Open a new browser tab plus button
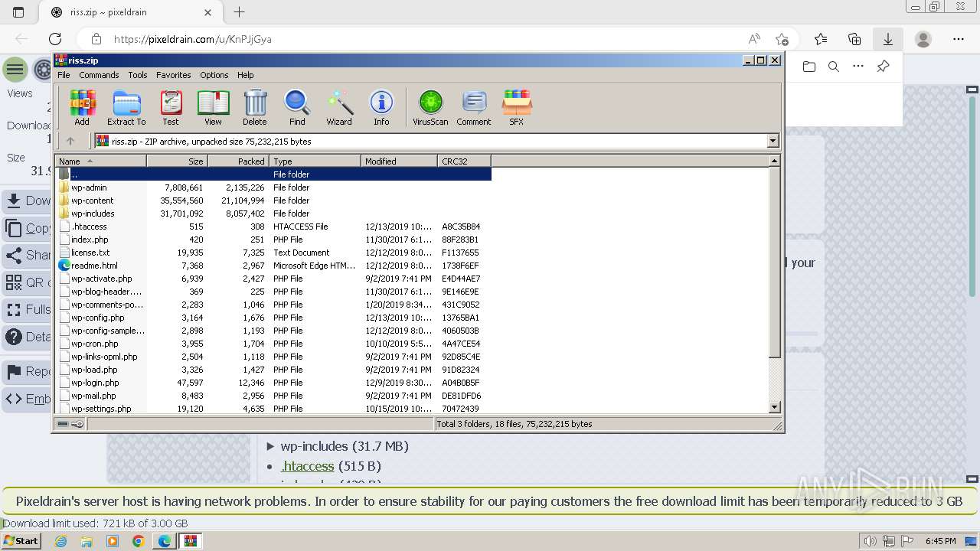Screen dimensions: 980x551 click(239, 12)
